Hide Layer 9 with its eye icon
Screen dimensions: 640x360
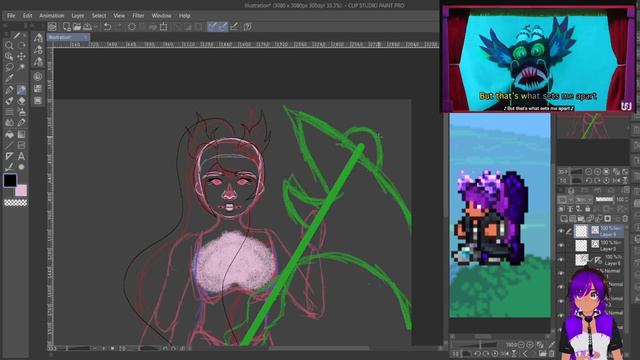pos(561,231)
